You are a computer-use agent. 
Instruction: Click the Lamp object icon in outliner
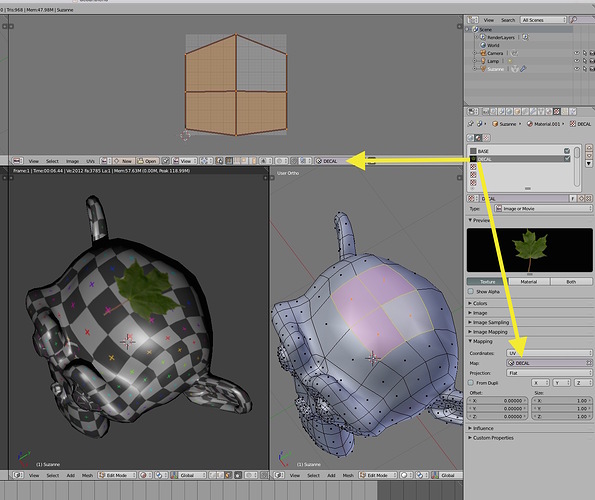pyautogui.click(x=483, y=61)
